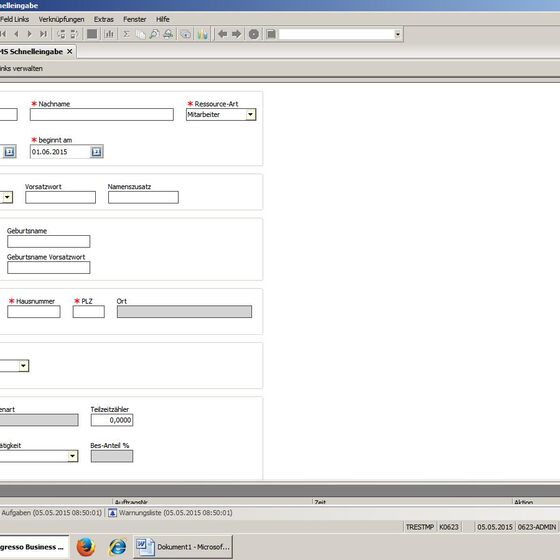
Task: Go to the last record icon
Action: [x=43, y=34]
